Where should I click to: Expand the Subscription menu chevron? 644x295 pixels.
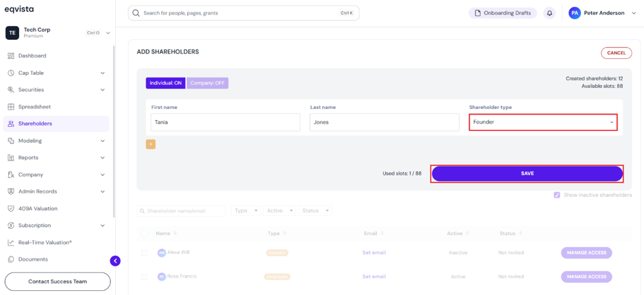(x=103, y=226)
